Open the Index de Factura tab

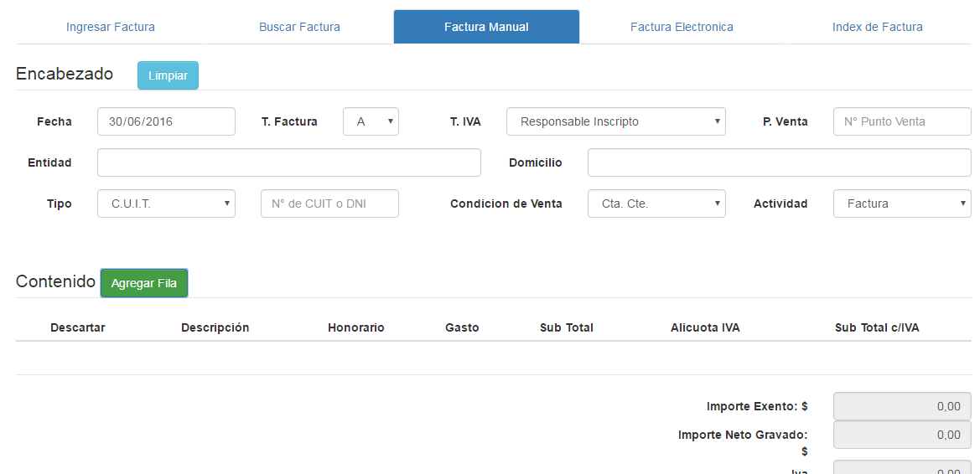(x=877, y=27)
